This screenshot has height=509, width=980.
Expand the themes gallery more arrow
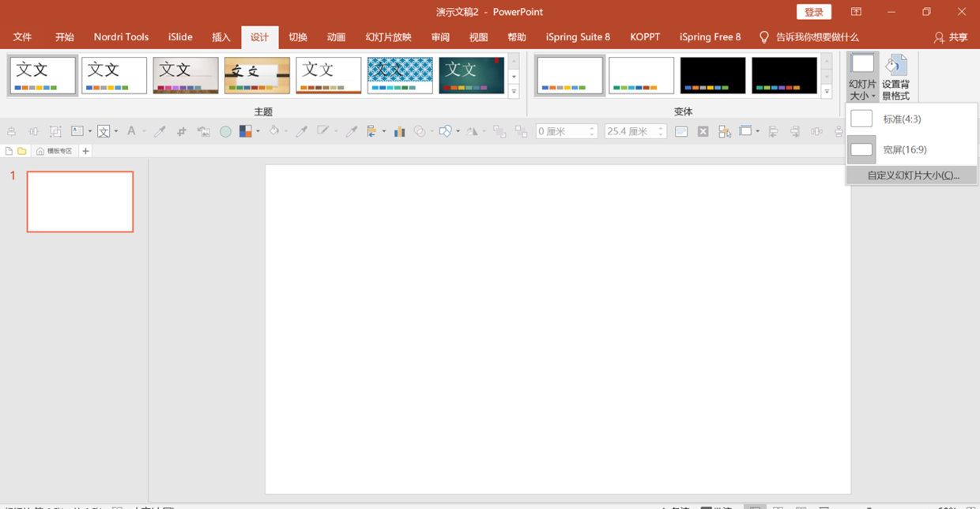pos(514,92)
